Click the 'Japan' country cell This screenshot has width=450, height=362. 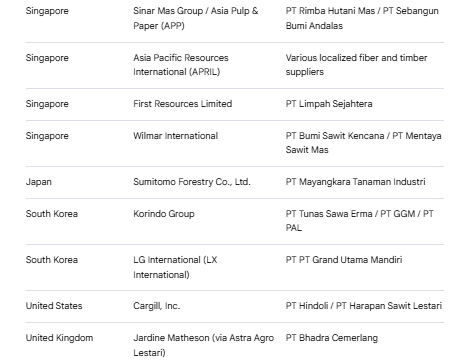tap(39, 182)
